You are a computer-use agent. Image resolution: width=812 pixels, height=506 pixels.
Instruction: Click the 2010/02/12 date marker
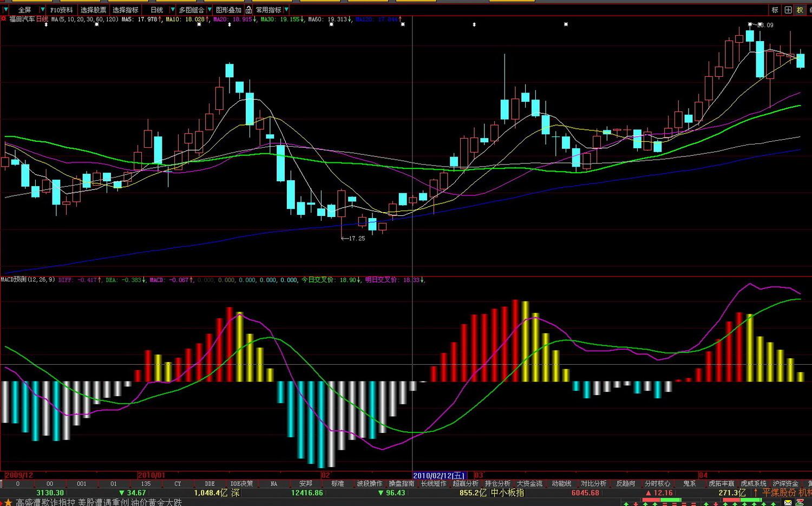439,475
